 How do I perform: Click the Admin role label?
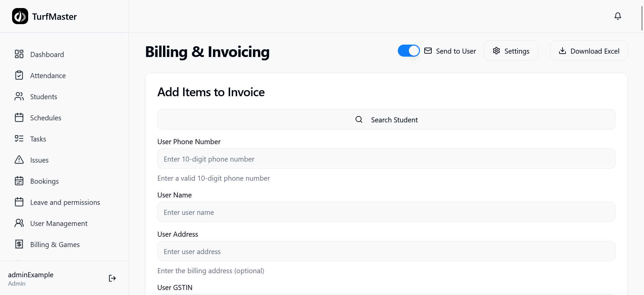17,284
